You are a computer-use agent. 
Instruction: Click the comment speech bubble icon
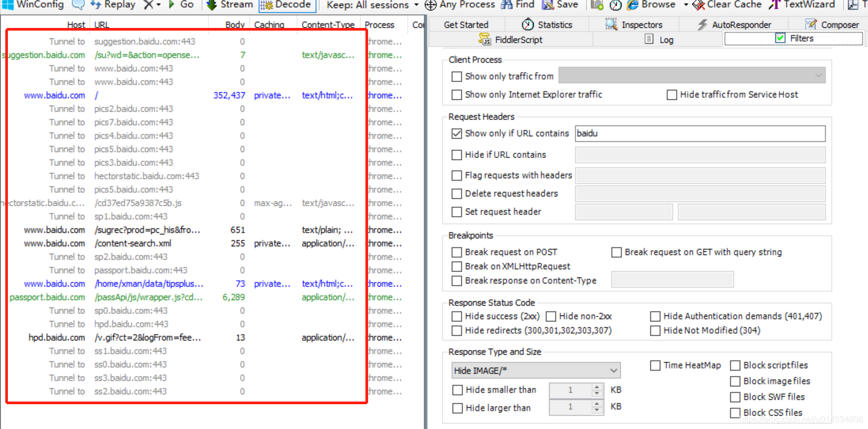[x=78, y=5]
